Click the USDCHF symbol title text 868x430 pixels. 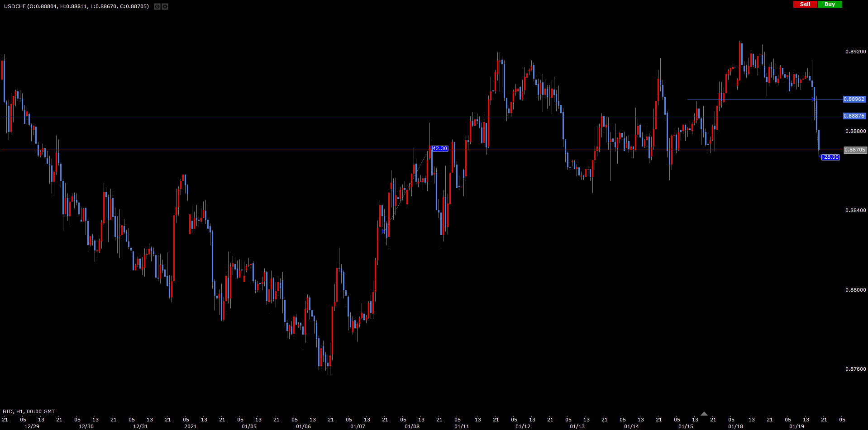click(x=14, y=6)
